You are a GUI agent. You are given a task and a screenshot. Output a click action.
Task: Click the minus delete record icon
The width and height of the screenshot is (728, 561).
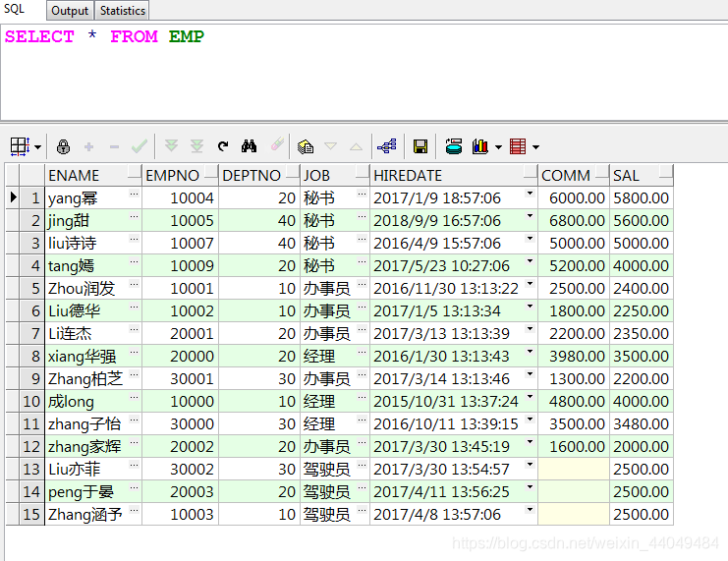[x=114, y=147]
